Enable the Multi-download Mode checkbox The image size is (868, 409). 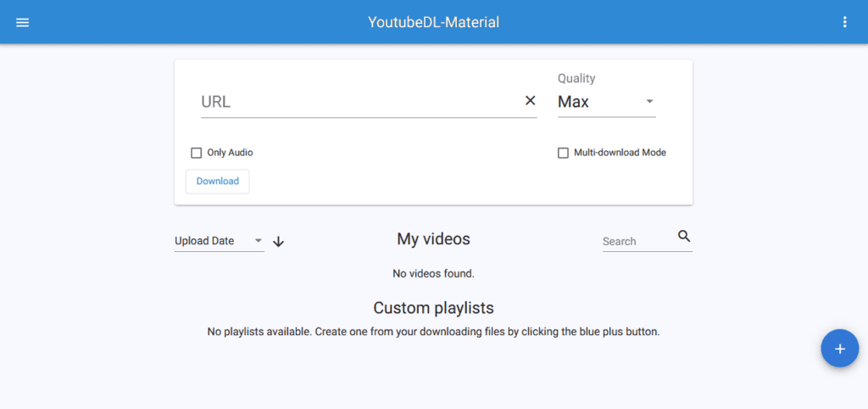(x=563, y=153)
